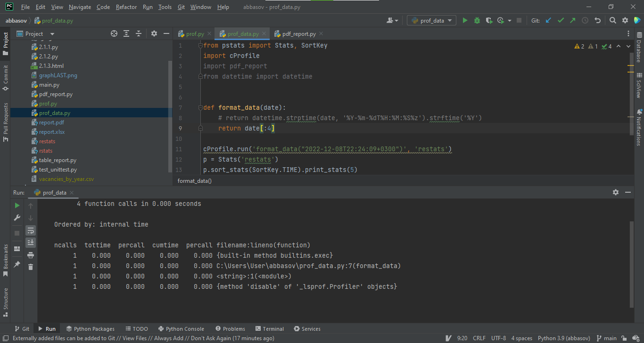The image size is (644, 343).
Task: Commit changes using the green checkmark icon
Action: click(560, 20)
